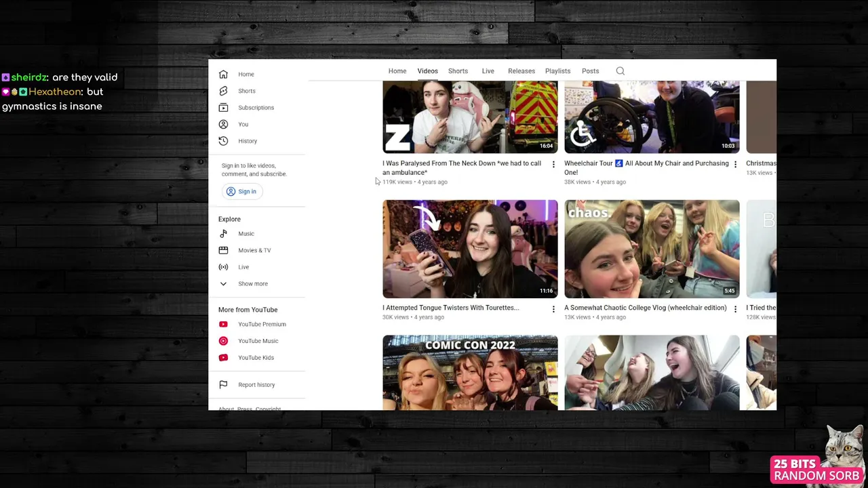Click title "A Somewhat Chaotic College Vlog"
The width and height of the screenshot is (868, 488).
(x=645, y=308)
